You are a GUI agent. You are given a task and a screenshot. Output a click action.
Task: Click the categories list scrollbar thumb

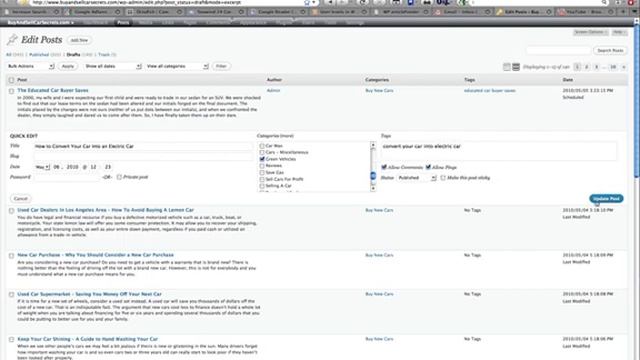click(373, 176)
